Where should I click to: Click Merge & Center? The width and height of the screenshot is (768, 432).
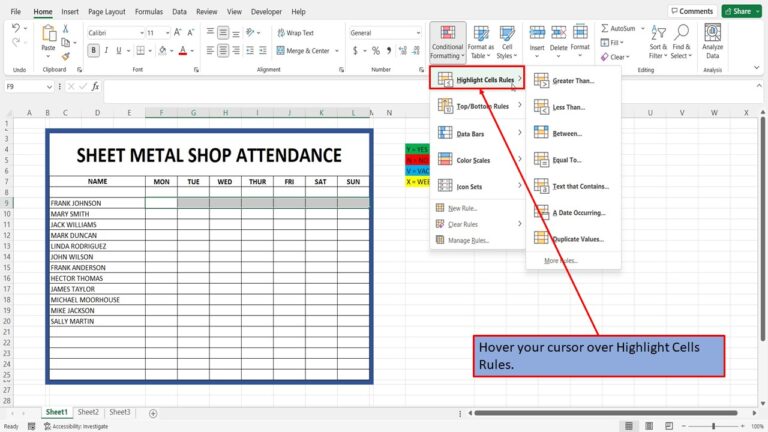[303, 50]
